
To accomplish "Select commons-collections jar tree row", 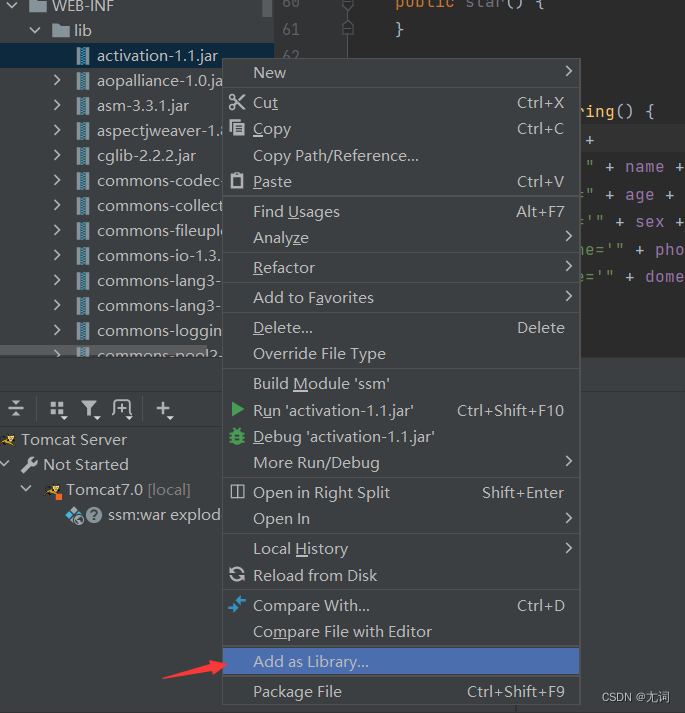I will coord(111,206).
